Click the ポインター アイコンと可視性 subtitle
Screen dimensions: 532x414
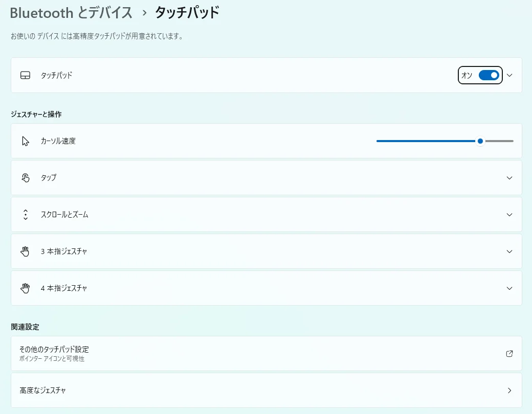(52, 359)
